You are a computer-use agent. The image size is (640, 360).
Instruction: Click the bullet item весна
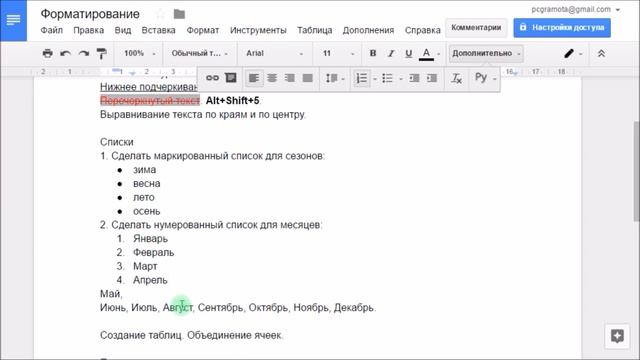click(147, 184)
